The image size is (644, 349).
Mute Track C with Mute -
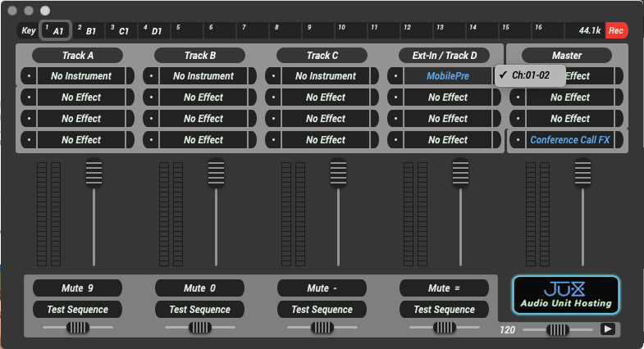click(x=322, y=288)
